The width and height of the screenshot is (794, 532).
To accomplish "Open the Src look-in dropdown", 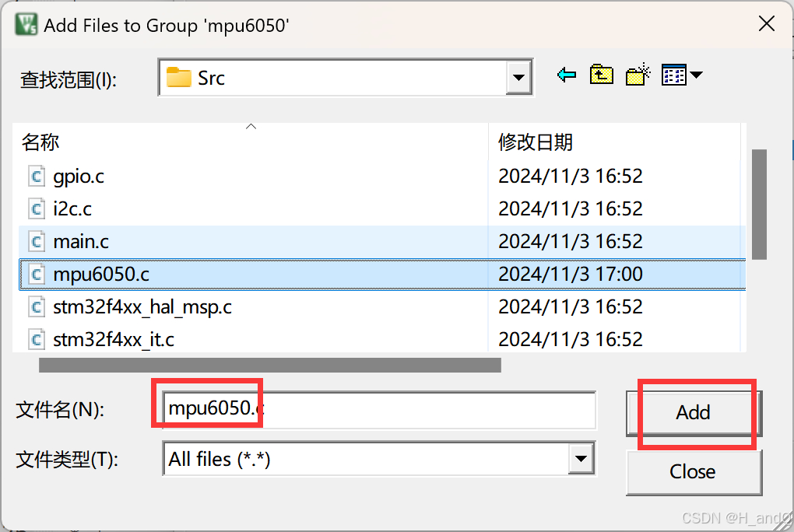I will coord(518,77).
